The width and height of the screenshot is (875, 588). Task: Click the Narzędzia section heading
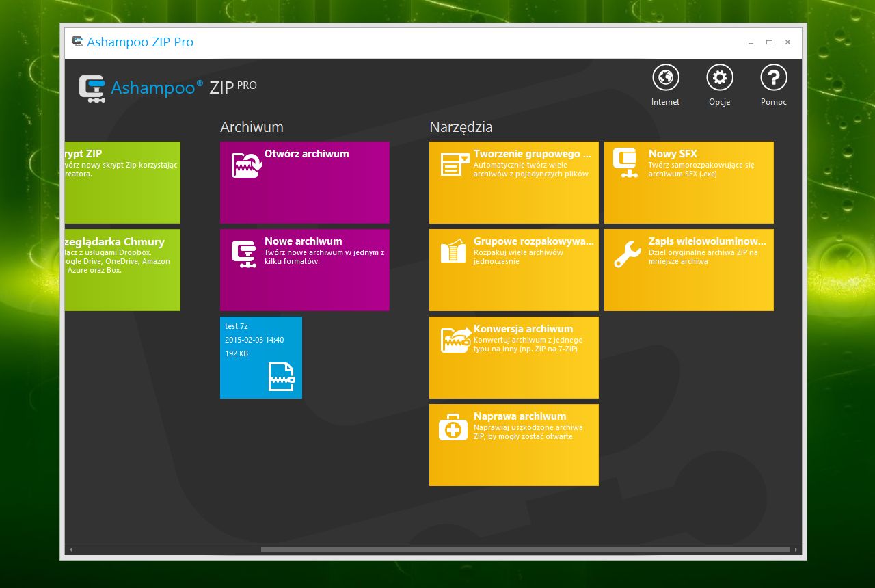[461, 127]
